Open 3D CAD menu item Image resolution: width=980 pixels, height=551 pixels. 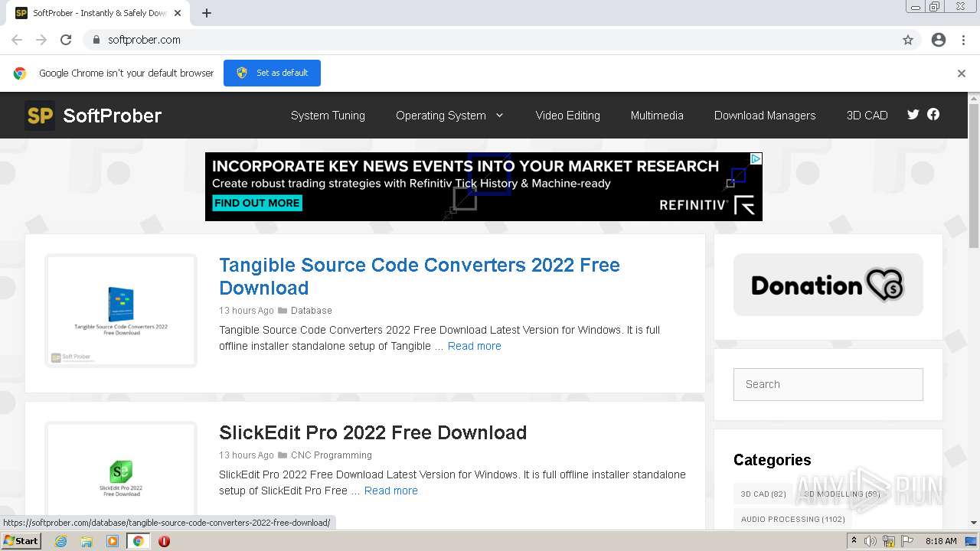tap(867, 116)
